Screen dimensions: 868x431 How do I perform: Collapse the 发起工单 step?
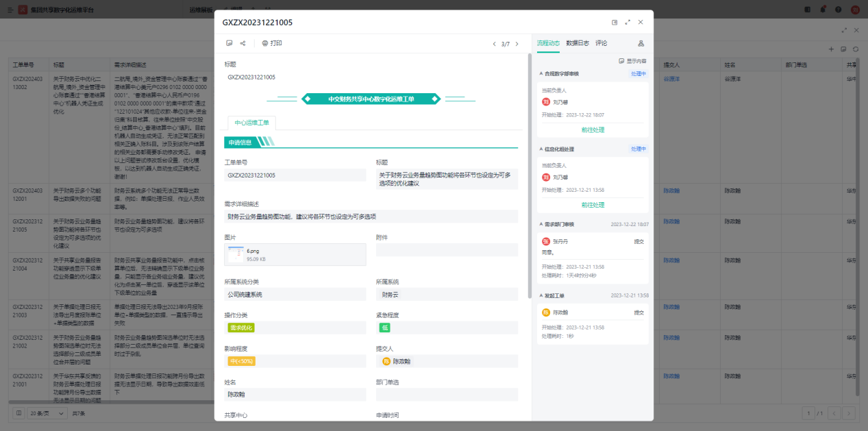(x=541, y=295)
